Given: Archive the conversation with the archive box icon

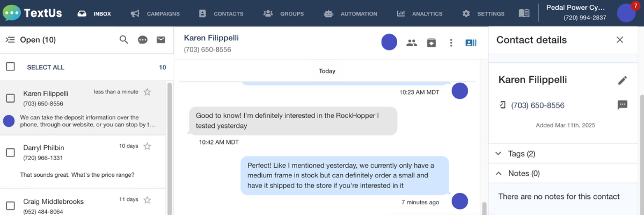Looking at the screenshot, I should point(431,42).
